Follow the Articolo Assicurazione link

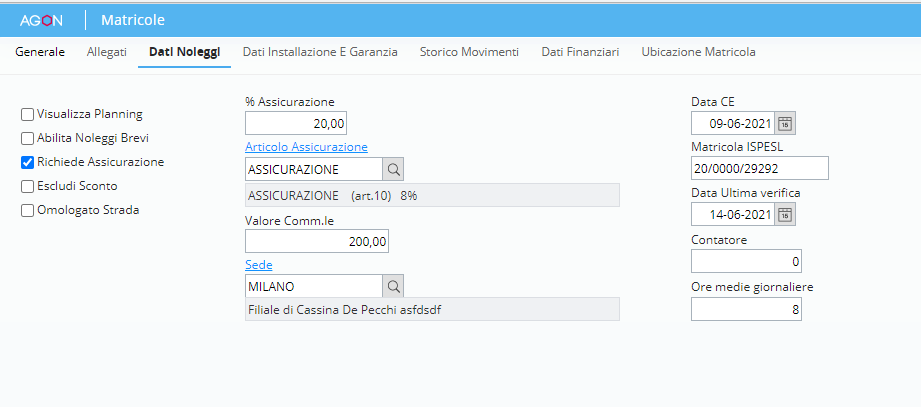(x=306, y=147)
